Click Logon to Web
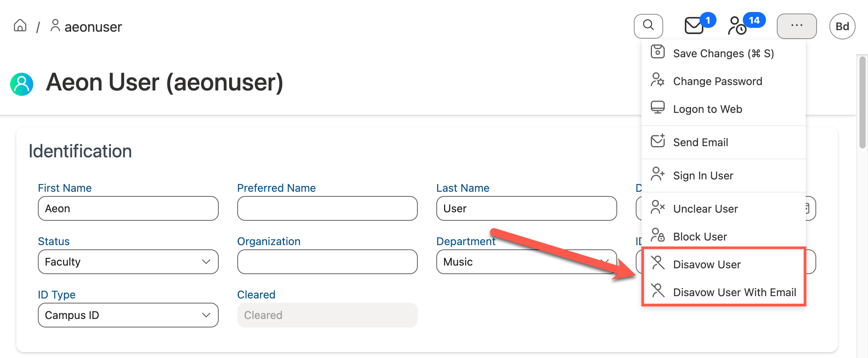The width and height of the screenshot is (868, 358). click(708, 109)
